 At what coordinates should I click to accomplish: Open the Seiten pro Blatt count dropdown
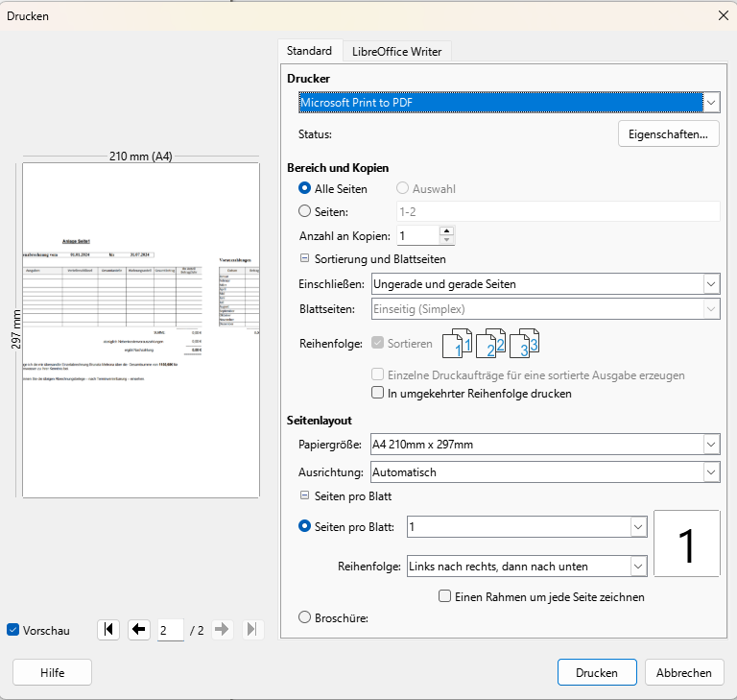(x=527, y=526)
